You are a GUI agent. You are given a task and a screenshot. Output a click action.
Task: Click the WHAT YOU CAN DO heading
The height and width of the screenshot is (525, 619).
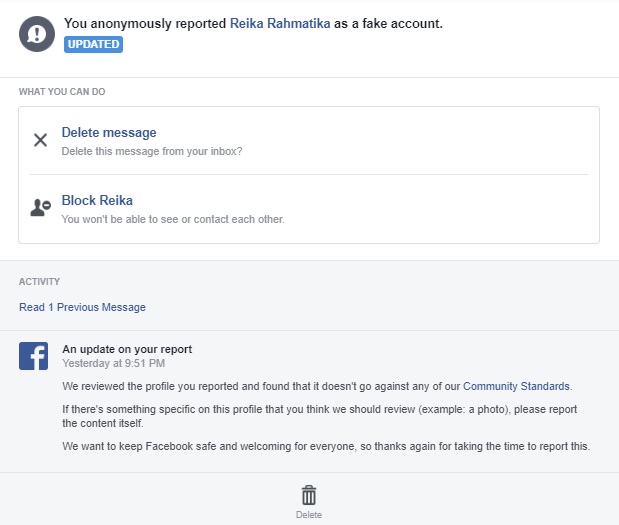click(62, 92)
